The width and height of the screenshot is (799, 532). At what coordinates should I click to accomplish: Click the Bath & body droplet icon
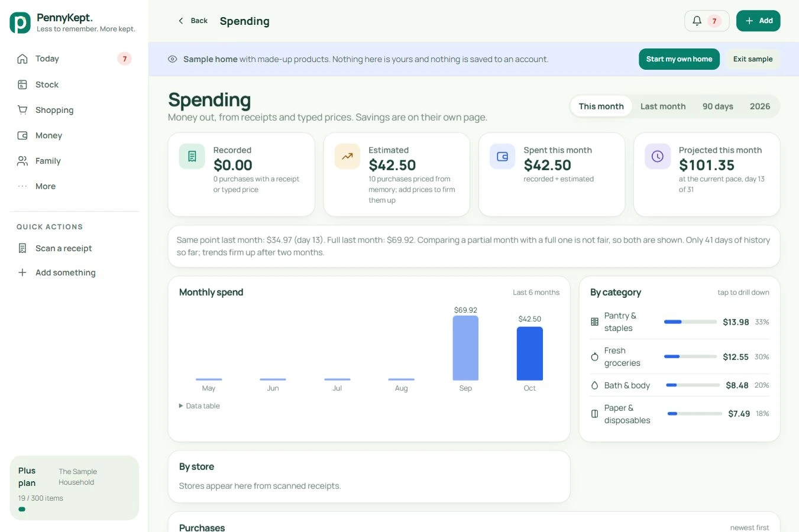pos(595,385)
